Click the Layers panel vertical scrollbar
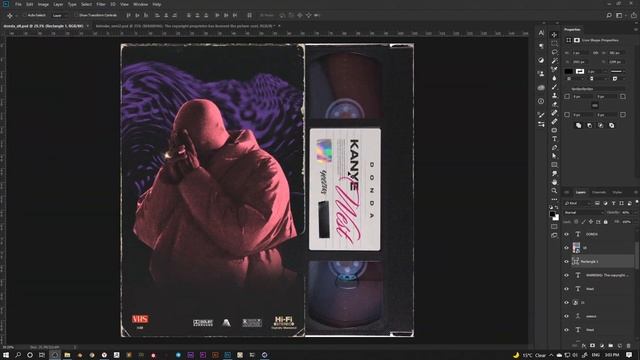Image resolution: width=640 pixels, height=360 pixels. coord(637,255)
